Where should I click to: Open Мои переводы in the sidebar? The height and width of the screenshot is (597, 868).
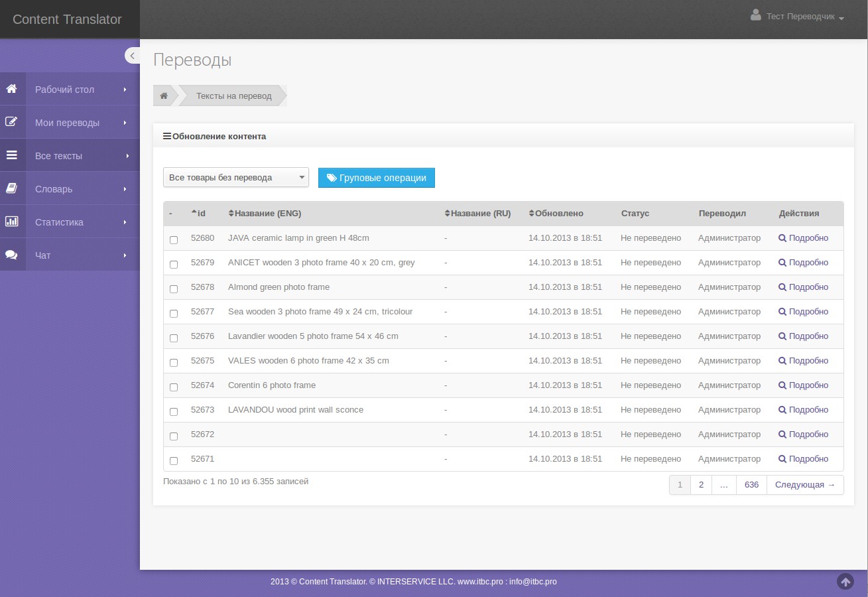(x=70, y=122)
